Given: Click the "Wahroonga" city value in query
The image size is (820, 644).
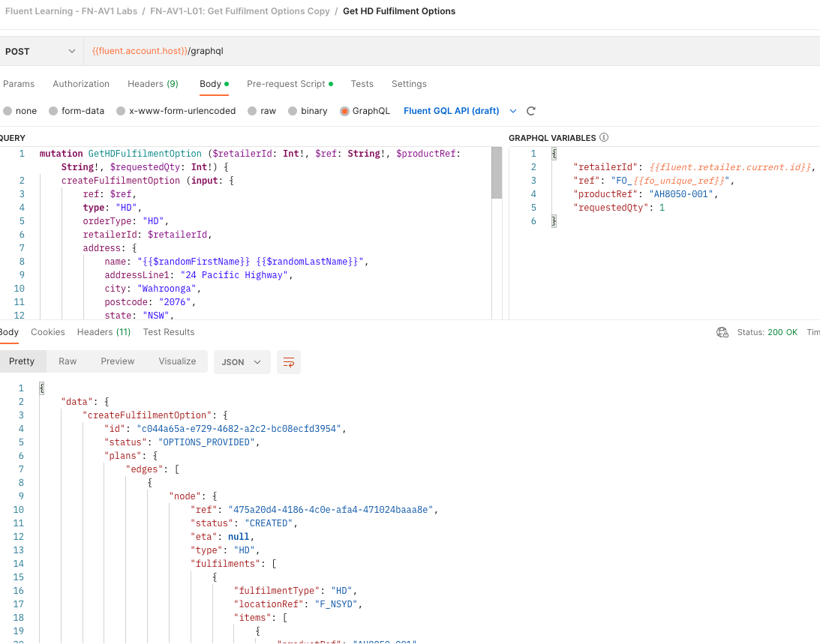Looking at the screenshot, I should (x=167, y=289).
